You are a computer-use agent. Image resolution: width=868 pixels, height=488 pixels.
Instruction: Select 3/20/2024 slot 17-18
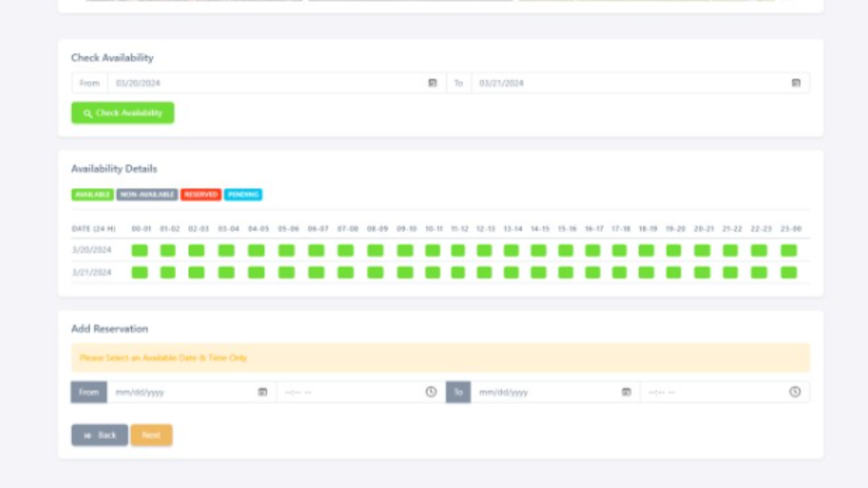coord(619,250)
